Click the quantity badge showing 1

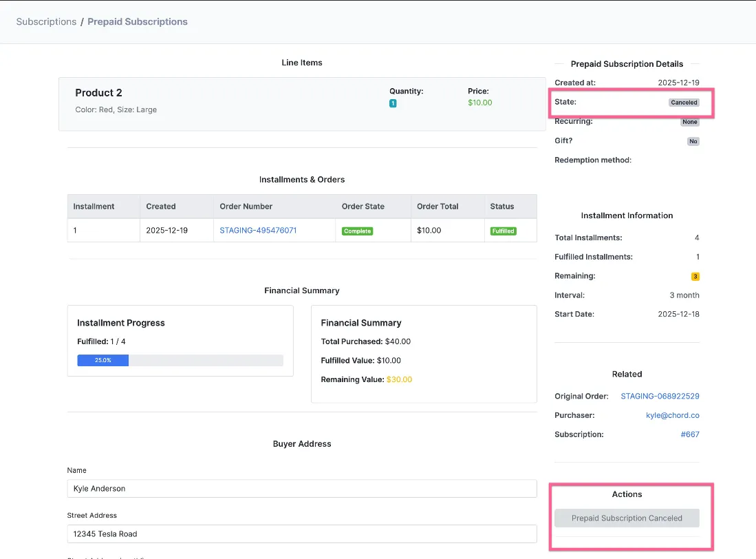[393, 103]
